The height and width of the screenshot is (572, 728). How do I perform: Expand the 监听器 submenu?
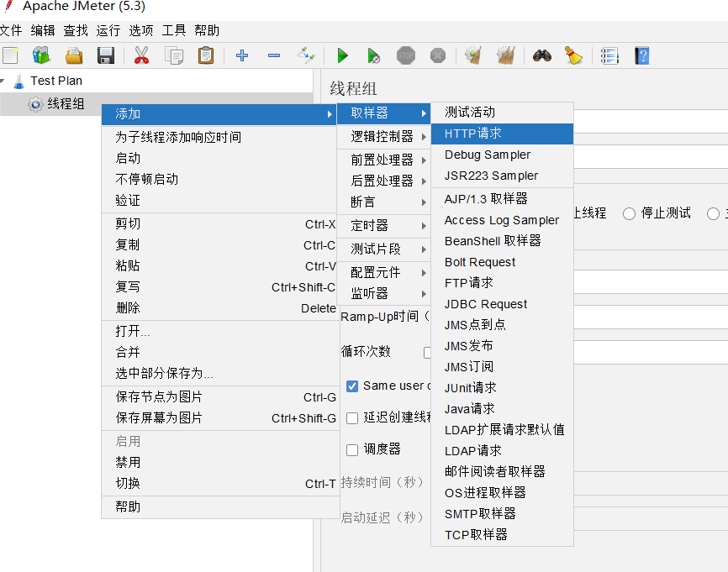[384, 294]
